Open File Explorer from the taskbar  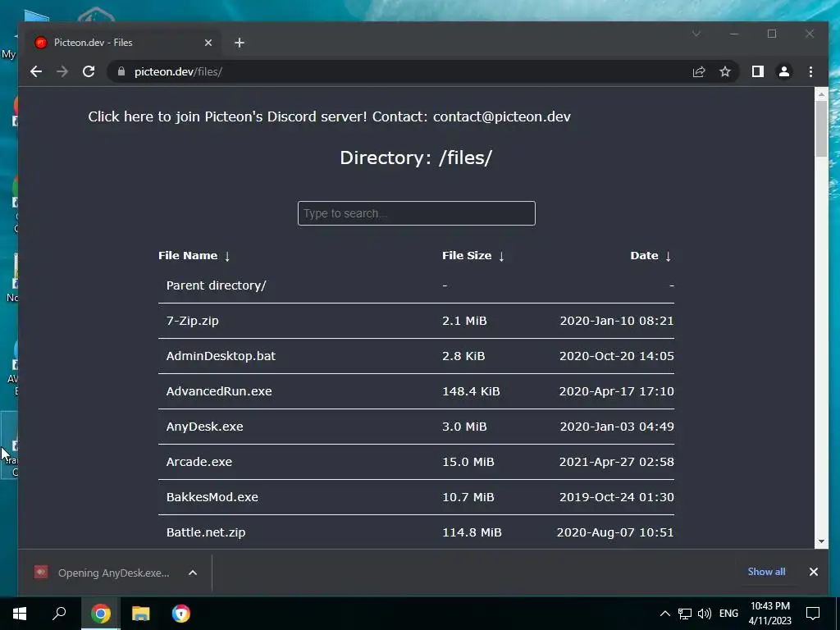point(140,614)
